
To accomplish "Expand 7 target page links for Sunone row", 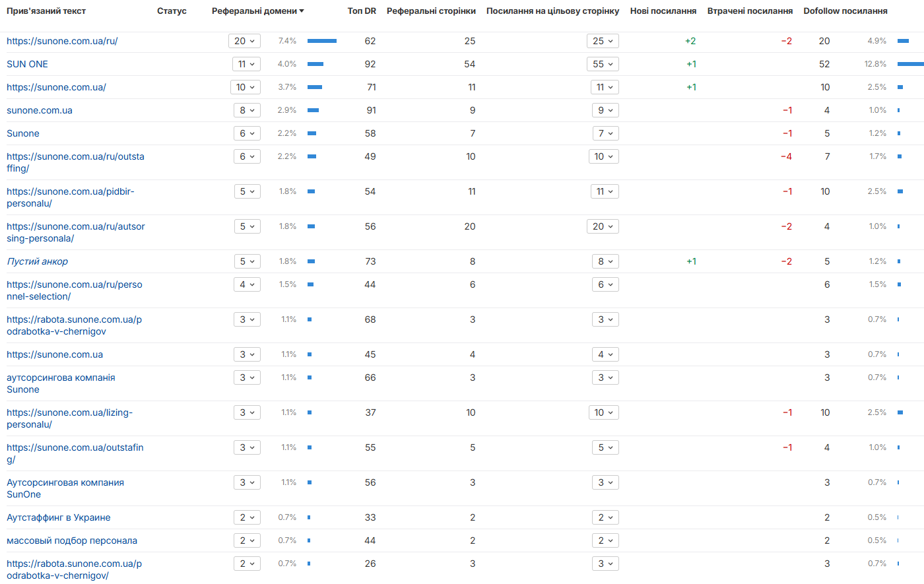I will [x=606, y=133].
